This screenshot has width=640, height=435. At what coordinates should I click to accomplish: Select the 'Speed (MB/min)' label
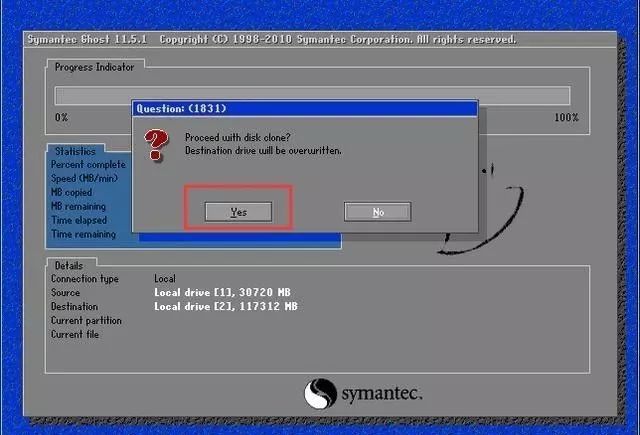point(84,179)
